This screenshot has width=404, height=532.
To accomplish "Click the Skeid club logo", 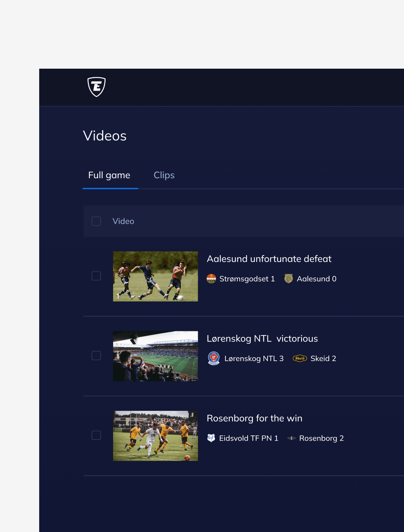I will click(x=300, y=358).
